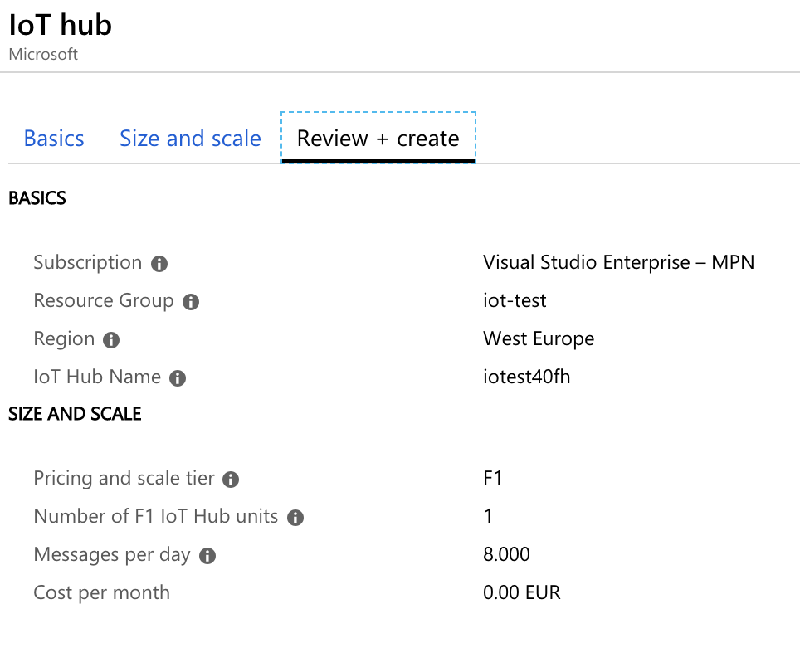Click the messages value 8.000
800x672 pixels.
point(506,554)
